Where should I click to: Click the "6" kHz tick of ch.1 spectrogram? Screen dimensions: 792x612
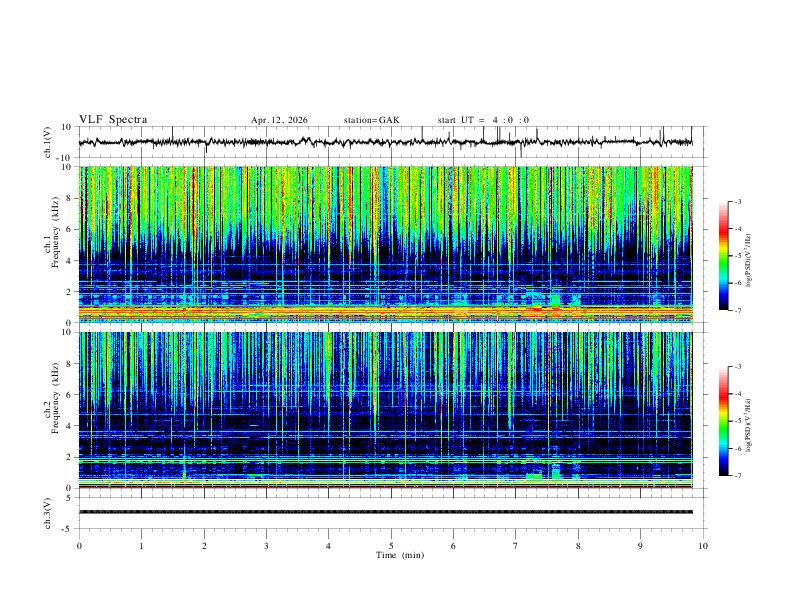[69, 230]
